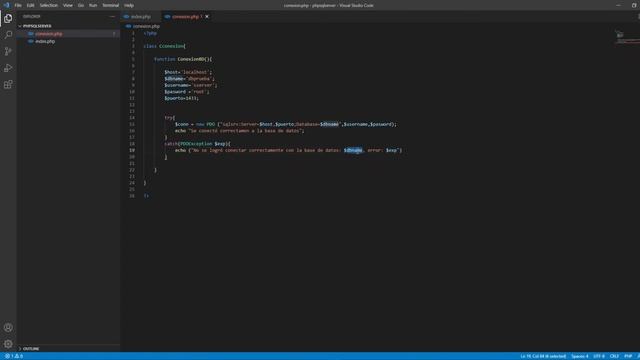Click PHP file icon in breadcrumb
This screenshot has width=640, height=360.
click(x=129, y=26)
